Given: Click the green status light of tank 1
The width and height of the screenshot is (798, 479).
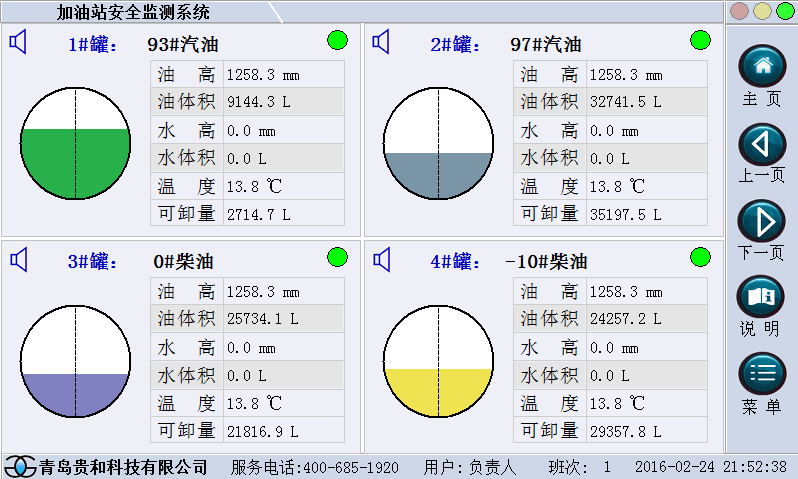Looking at the screenshot, I should click(x=338, y=41).
